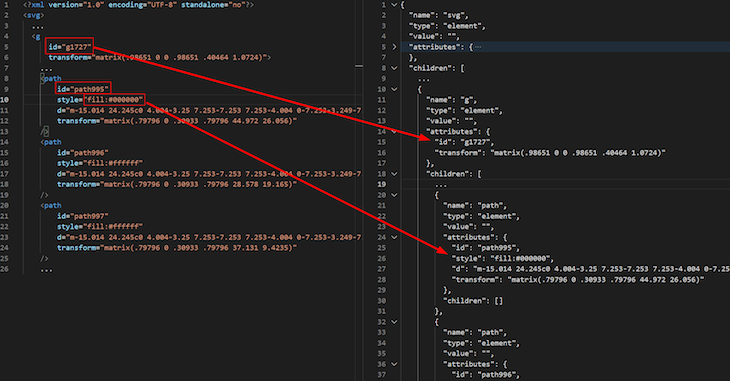Click line number 19 in JSON editor gutter
730x381 pixels.
point(382,184)
